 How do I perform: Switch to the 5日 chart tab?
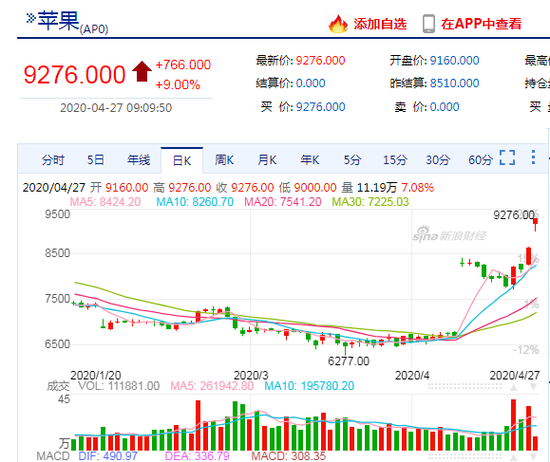(95, 160)
